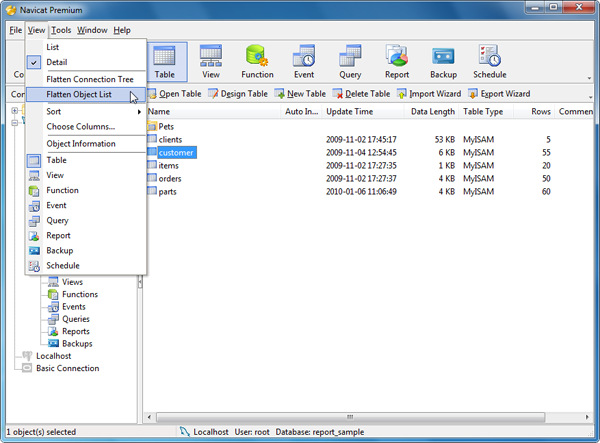The image size is (600, 443).
Task: Sort by Table Type column header
Action: tap(486, 112)
